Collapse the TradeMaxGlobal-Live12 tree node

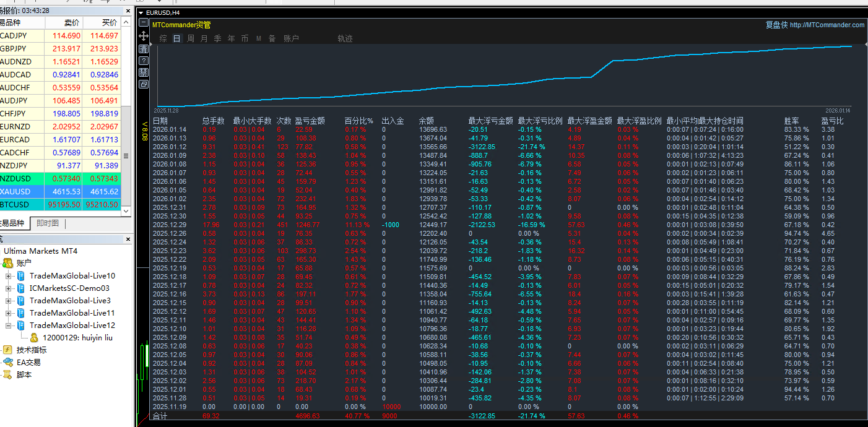(9, 326)
